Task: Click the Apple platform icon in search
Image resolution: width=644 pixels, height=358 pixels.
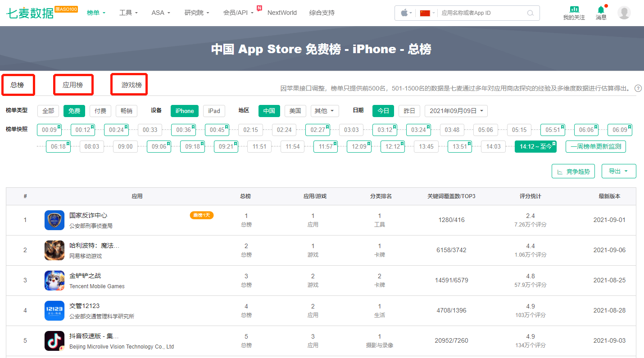Action: pos(404,13)
